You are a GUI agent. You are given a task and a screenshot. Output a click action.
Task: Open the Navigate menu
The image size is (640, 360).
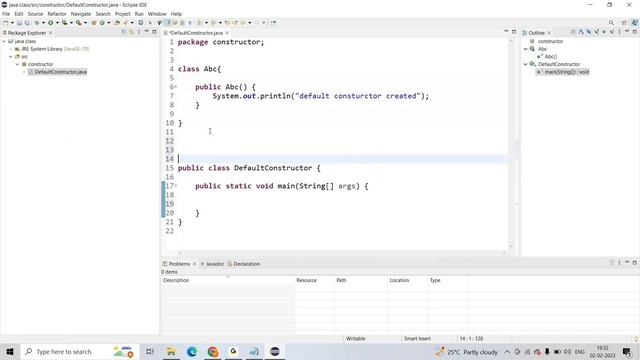tap(81, 14)
